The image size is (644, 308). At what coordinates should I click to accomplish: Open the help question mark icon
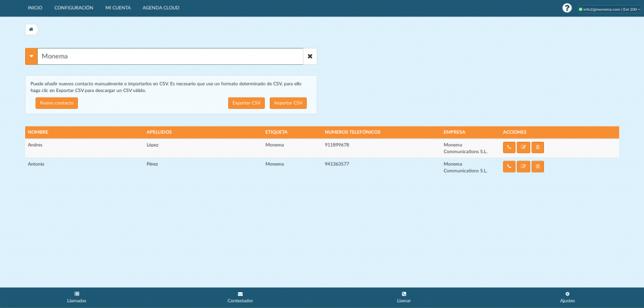pos(567,8)
